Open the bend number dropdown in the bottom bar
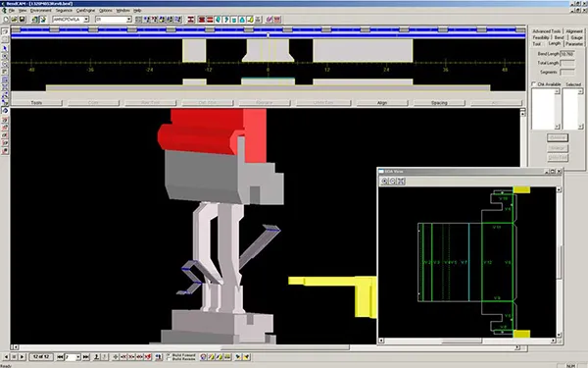This screenshot has height=368, width=588. [78, 357]
